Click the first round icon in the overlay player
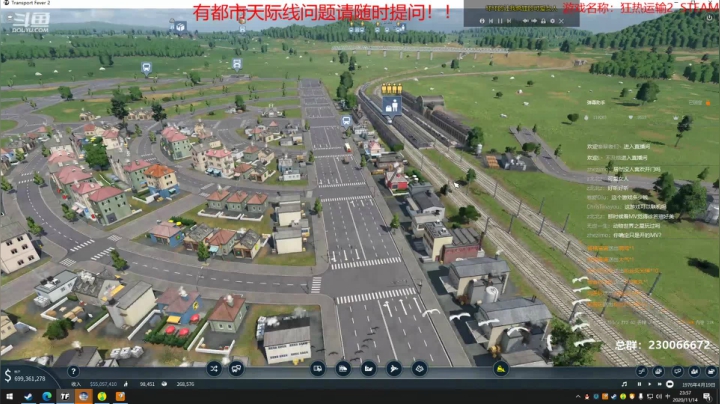 482,21
